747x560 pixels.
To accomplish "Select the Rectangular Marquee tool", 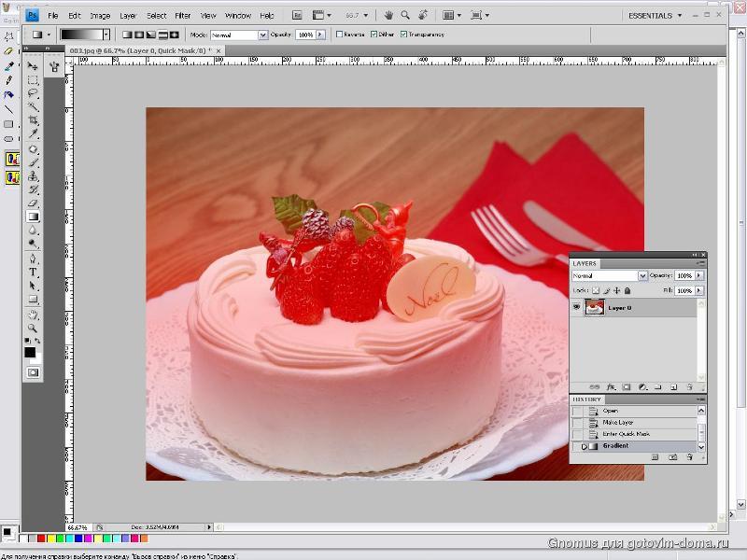I will coord(33,79).
